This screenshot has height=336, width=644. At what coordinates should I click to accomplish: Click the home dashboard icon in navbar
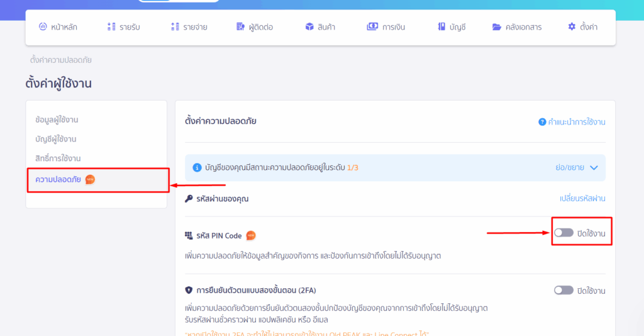[x=43, y=27]
